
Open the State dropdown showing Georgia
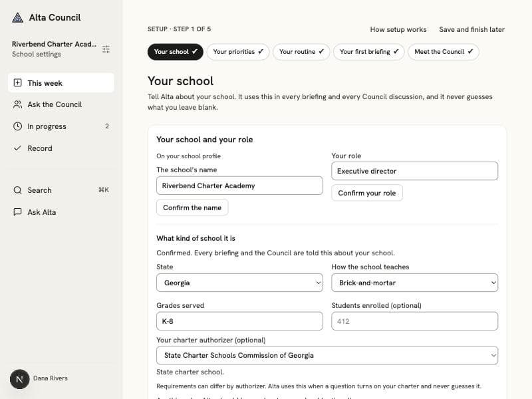(239, 283)
